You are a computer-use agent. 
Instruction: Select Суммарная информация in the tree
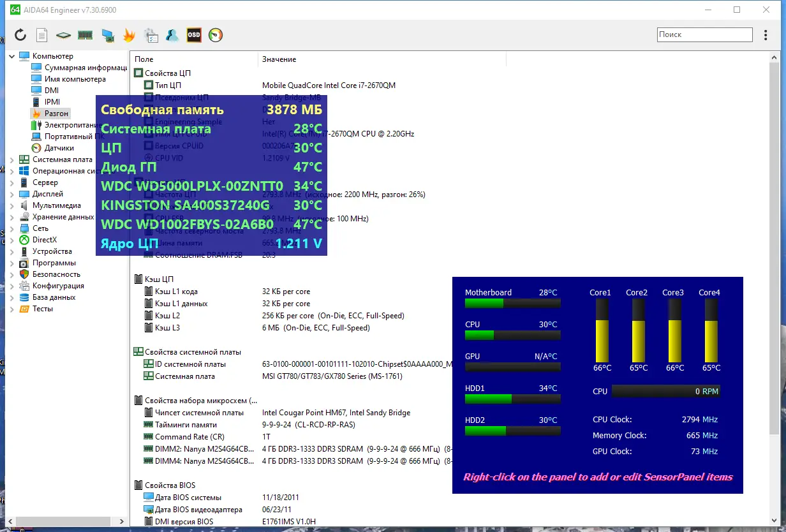85,68
